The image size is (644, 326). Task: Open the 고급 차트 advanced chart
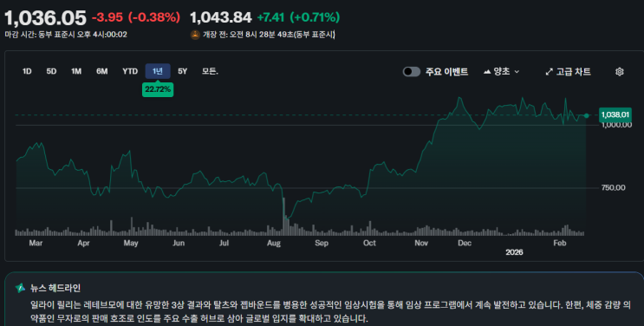(568, 72)
